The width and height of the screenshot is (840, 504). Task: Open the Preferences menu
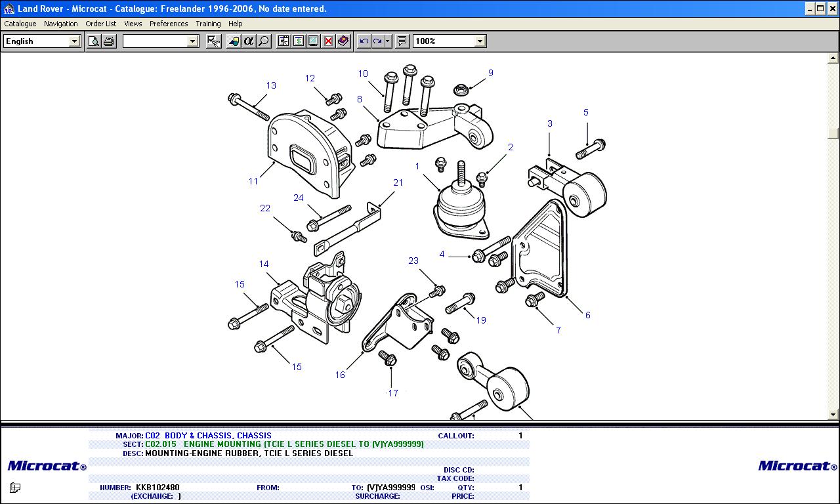(169, 24)
